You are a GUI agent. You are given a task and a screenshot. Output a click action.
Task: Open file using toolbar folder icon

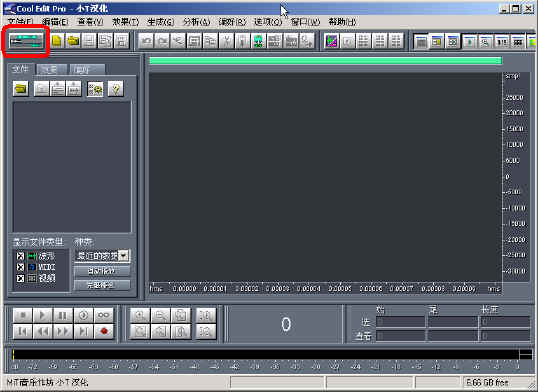point(73,41)
